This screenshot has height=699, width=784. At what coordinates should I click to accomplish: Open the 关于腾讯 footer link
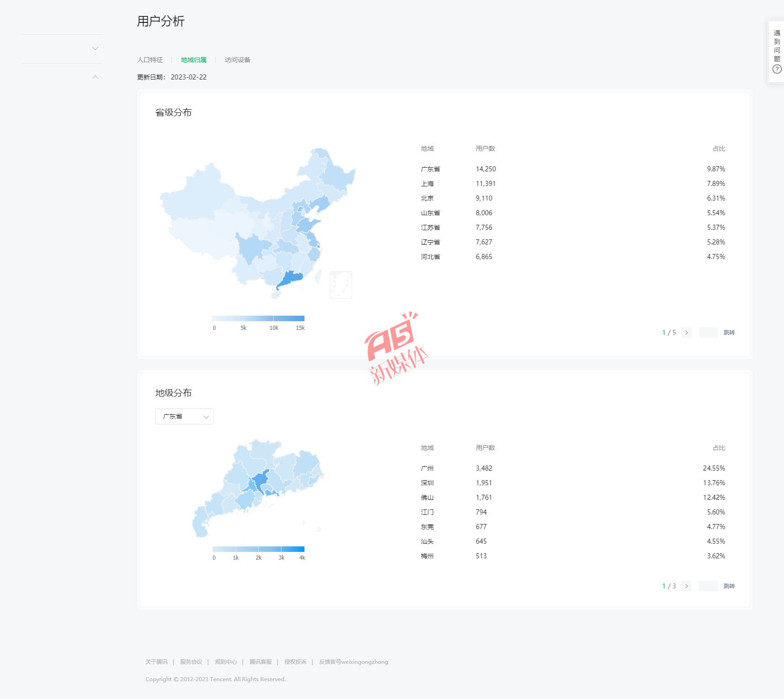click(156, 662)
